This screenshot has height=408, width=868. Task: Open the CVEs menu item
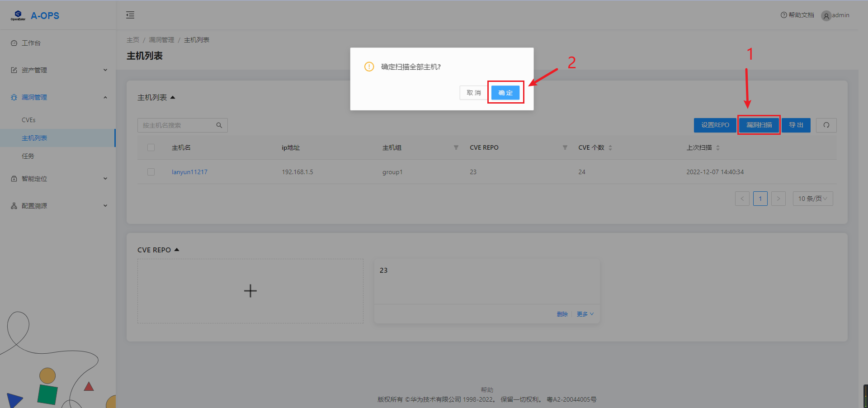click(28, 120)
